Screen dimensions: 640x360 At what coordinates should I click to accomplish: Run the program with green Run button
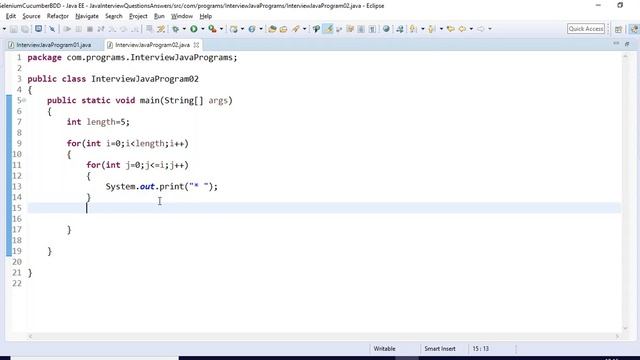(x=194, y=29)
